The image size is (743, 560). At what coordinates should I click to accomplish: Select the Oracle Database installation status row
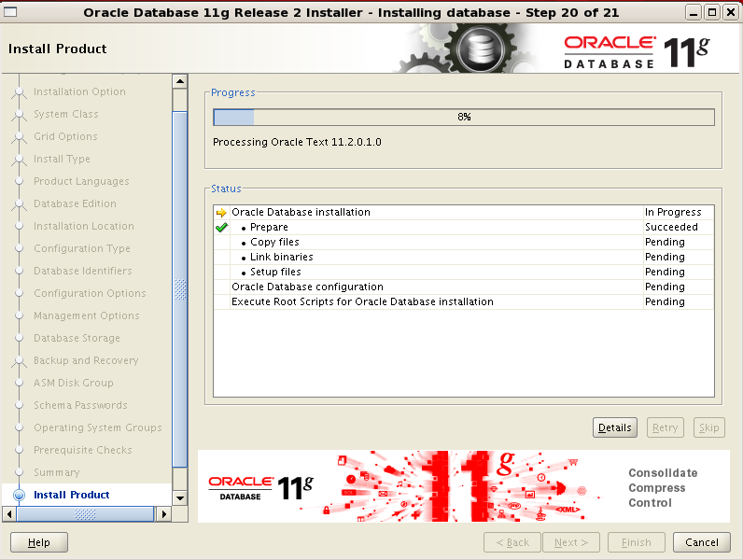coord(301,213)
